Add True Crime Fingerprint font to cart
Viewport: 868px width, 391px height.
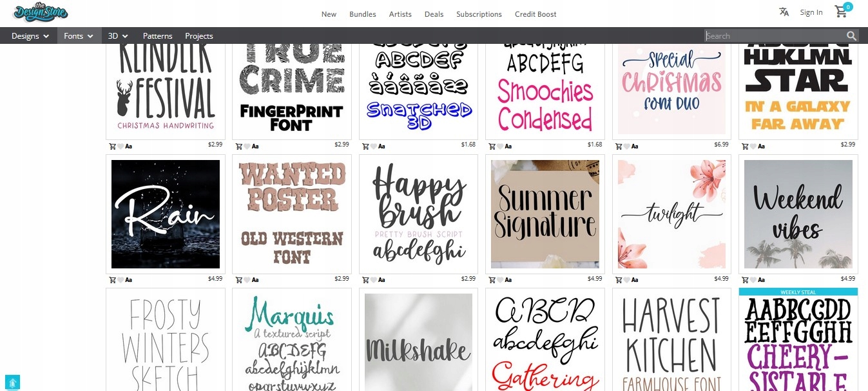tap(238, 146)
